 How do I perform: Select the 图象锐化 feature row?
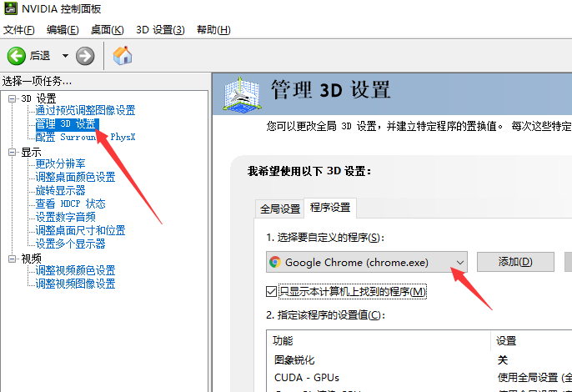pos(419,360)
